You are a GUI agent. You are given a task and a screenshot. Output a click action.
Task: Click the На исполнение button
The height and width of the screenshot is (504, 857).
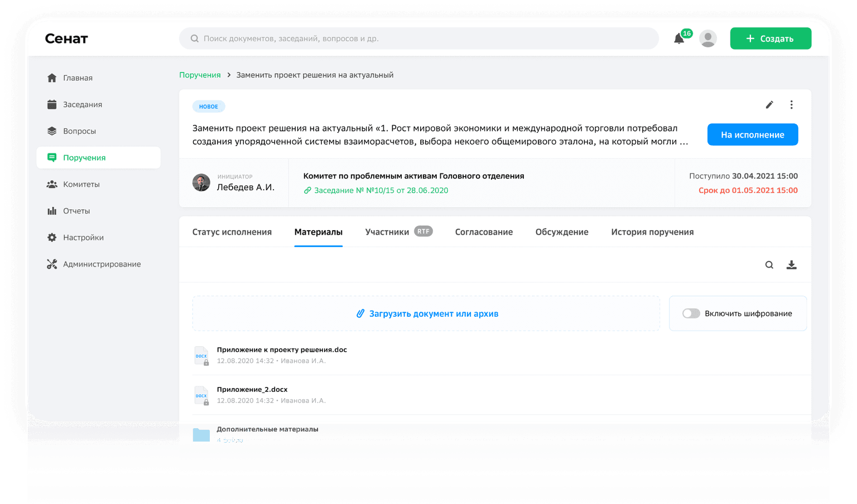[753, 134]
